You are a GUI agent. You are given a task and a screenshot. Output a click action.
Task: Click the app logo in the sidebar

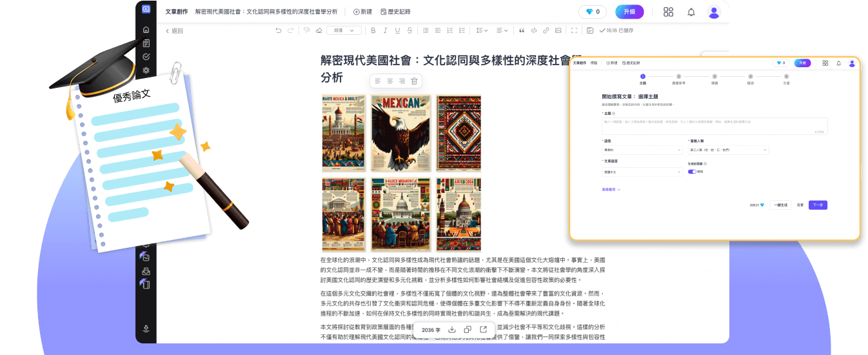(146, 9)
